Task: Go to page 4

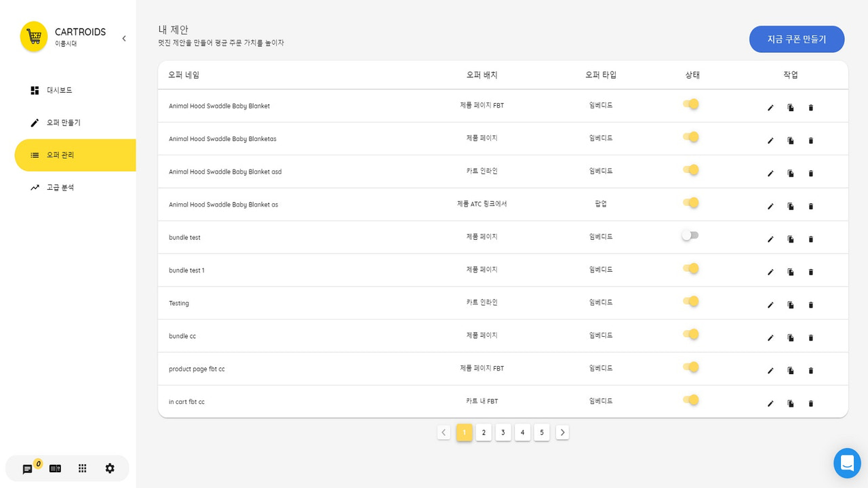Action: [x=522, y=432]
